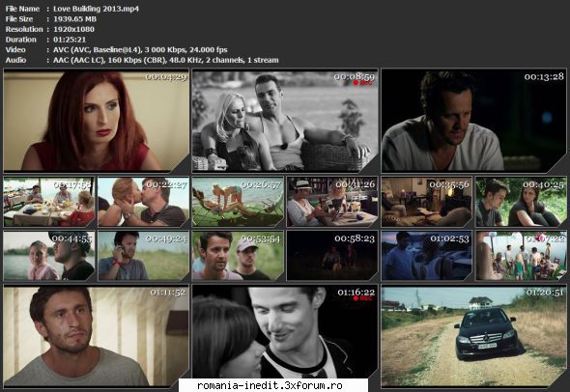Click the file size value 1939.65 MB
Screen dimensions: 570x392
pos(75,19)
